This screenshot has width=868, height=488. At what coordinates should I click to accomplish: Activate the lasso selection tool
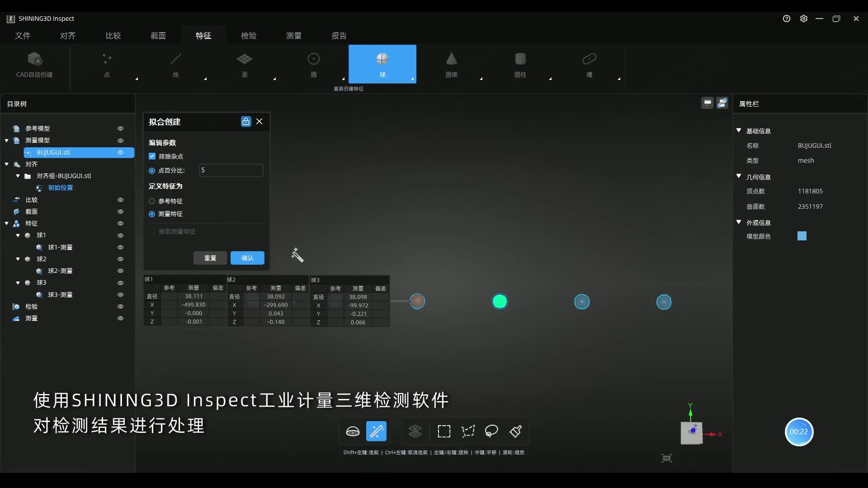(x=491, y=432)
